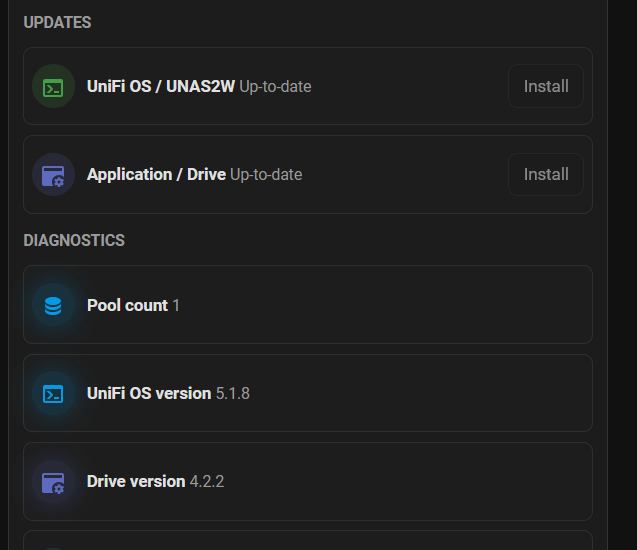
Task: Click the UPDATES section heading
Action: [57, 22]
